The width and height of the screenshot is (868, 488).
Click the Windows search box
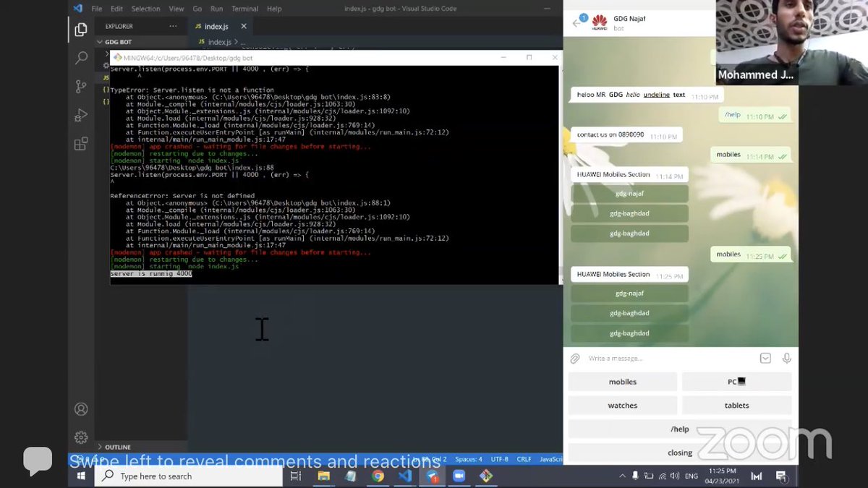[190, 476]
